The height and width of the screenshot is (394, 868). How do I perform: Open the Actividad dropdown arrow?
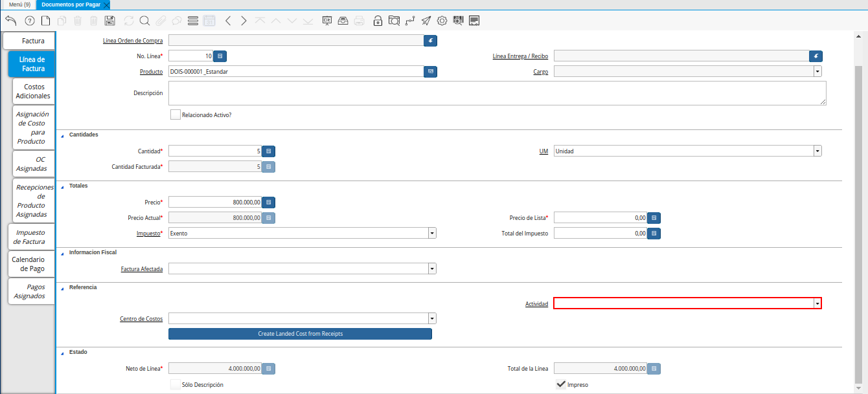(817, 303)
